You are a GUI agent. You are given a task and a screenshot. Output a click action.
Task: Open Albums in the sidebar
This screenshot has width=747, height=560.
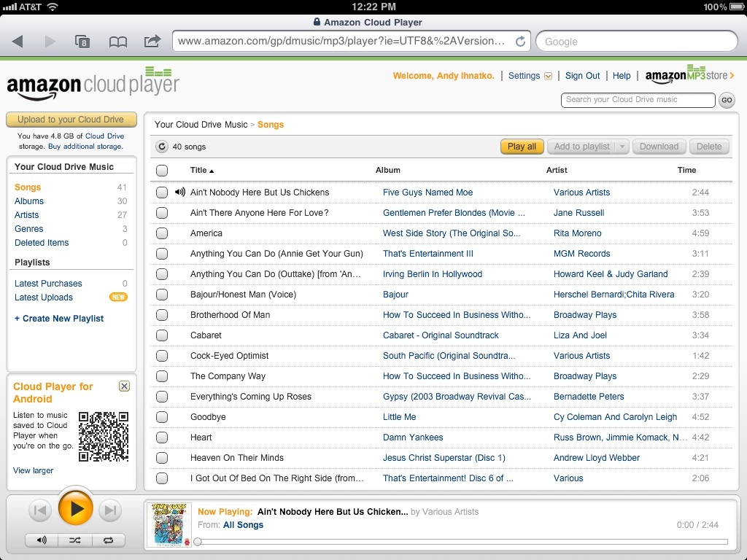coord(29,201)
